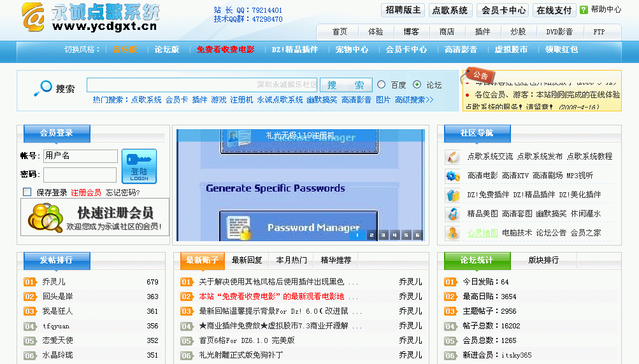This screenshot has height=364, width=639.
Task: Select the 论坛 search radio button
Action: coord(417,84)
